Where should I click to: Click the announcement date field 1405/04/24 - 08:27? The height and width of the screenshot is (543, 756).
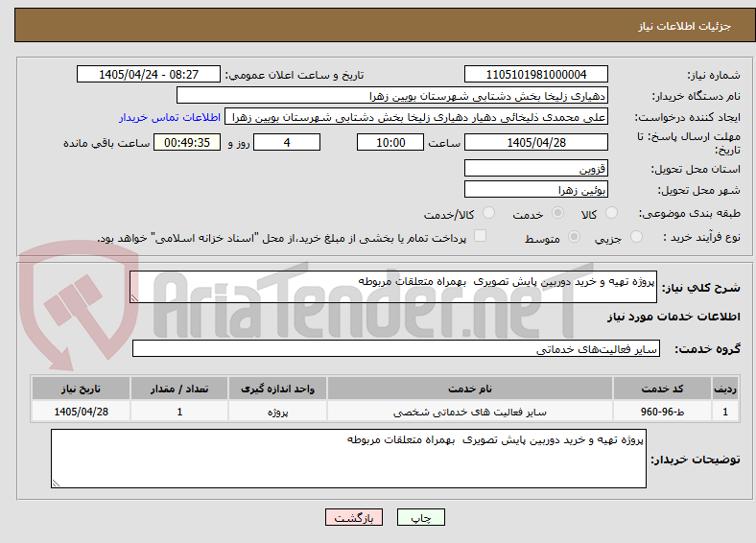coord(149,74)
